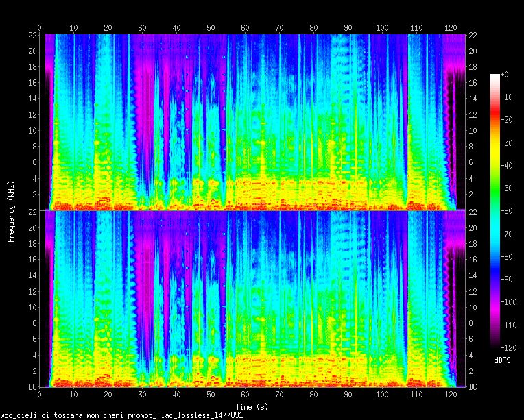The width and height of the screenshot is (524, 420).
Task: Click the -120 label on color scale
Action: [x=506, y=347]
